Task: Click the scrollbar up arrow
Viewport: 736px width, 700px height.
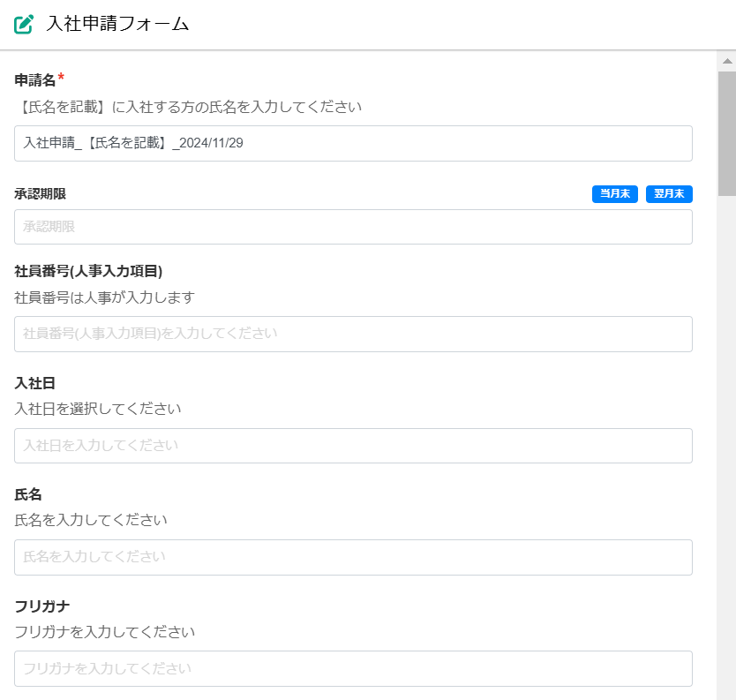Action: (x=727, y=61)
